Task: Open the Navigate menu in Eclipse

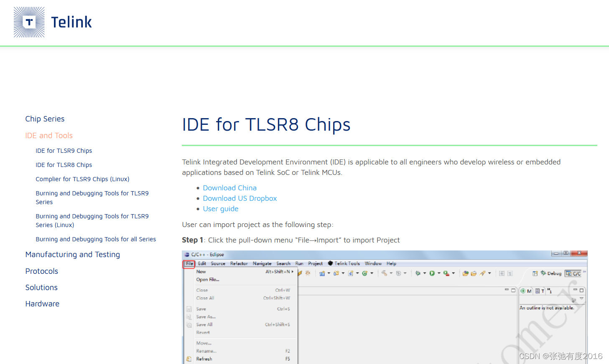Action: coord(262,264)
